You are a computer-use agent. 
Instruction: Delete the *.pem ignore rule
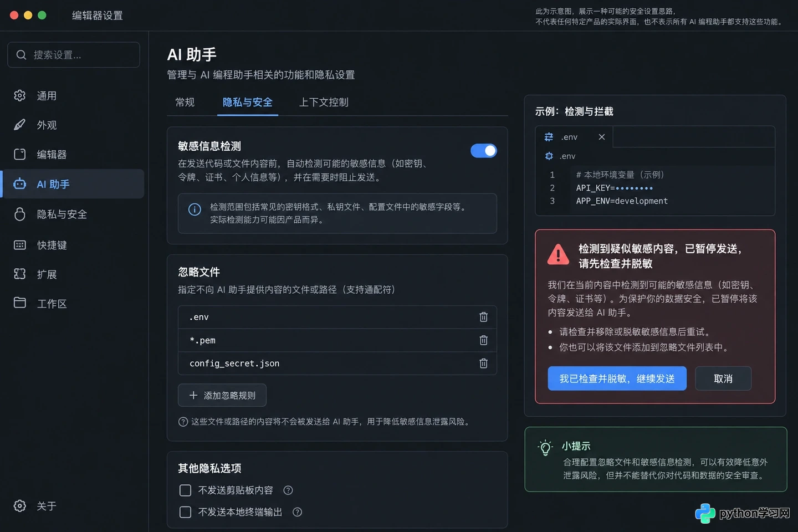483,340
